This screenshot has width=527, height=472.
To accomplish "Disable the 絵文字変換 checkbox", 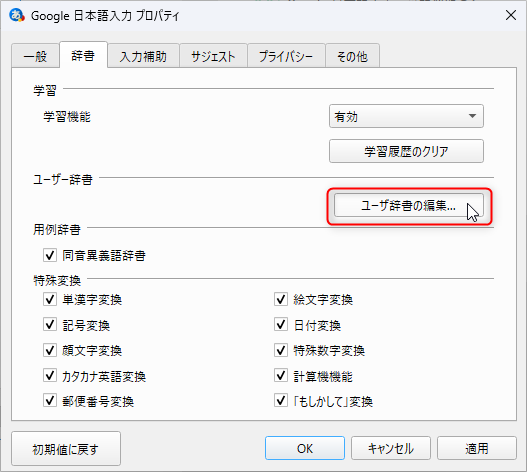I will [281, 299].
